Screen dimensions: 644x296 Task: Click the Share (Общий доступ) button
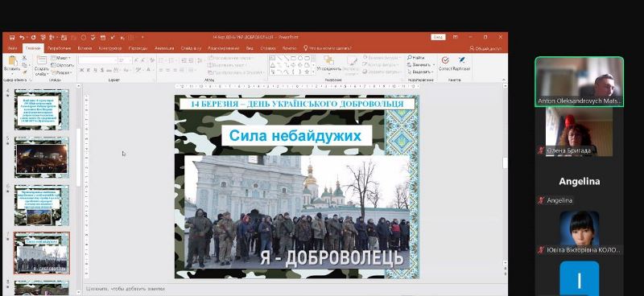(486, 48)
